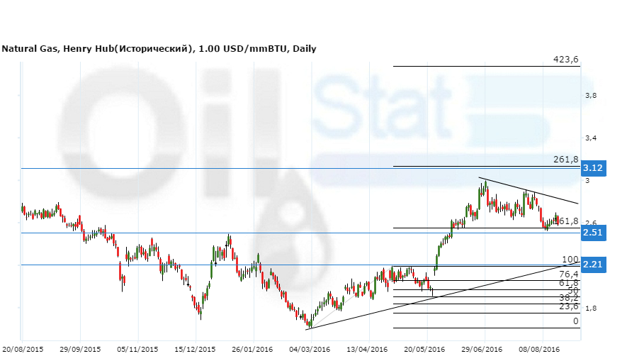Click the 20/08/2015 date on the time axis

(x=21, y=350)
